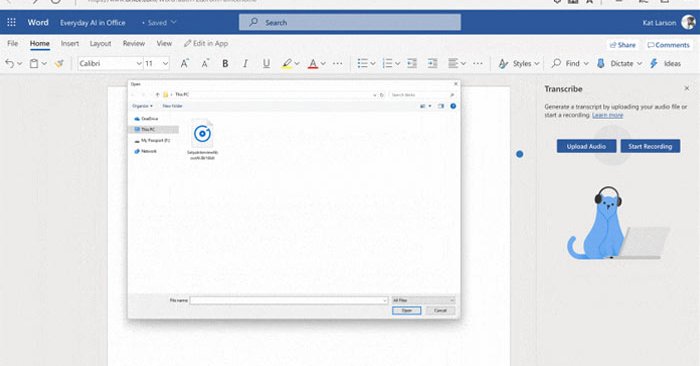Click New folder in the dialog
This screenshot has width=700, height=366.
click(x=172, y=106)
